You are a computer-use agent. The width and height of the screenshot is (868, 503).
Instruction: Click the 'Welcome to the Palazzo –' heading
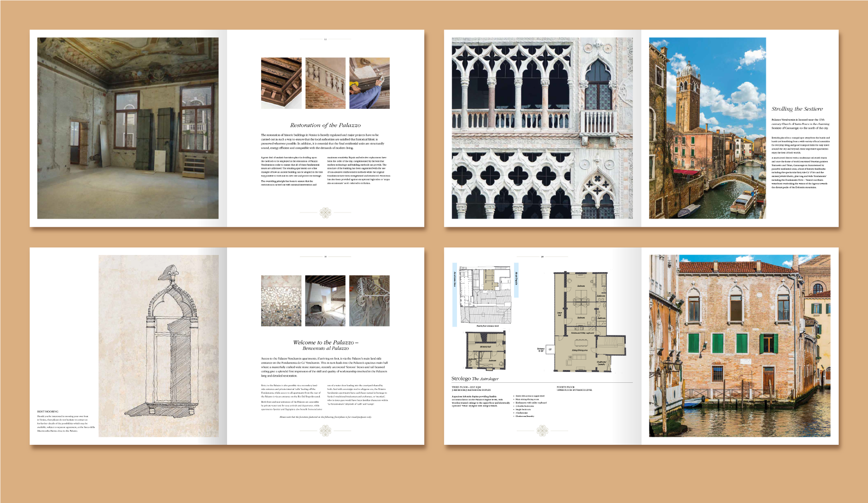click(325, 342)
